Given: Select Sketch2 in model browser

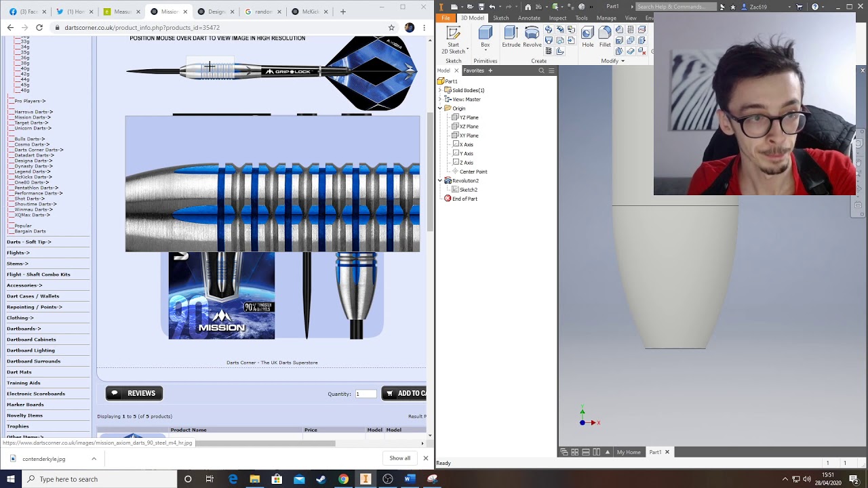Looking at the screenshot, I should [465, 190].
